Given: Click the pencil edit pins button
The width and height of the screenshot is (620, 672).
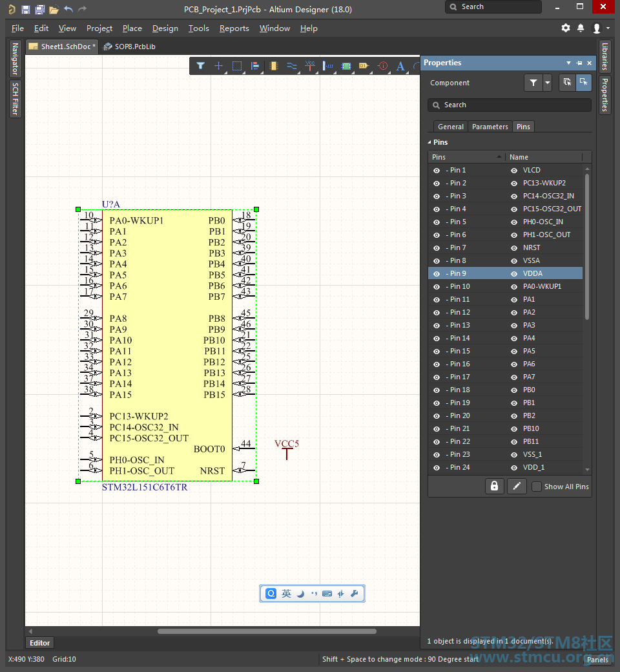Looking at the screenshot, I should [517, 486].
